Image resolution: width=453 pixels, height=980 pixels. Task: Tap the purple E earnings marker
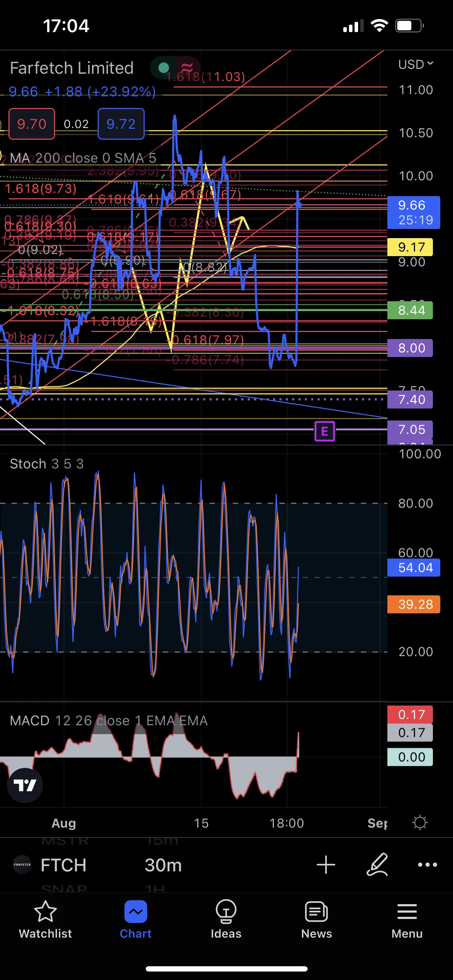pyautogui.click(x=325, y=431)
